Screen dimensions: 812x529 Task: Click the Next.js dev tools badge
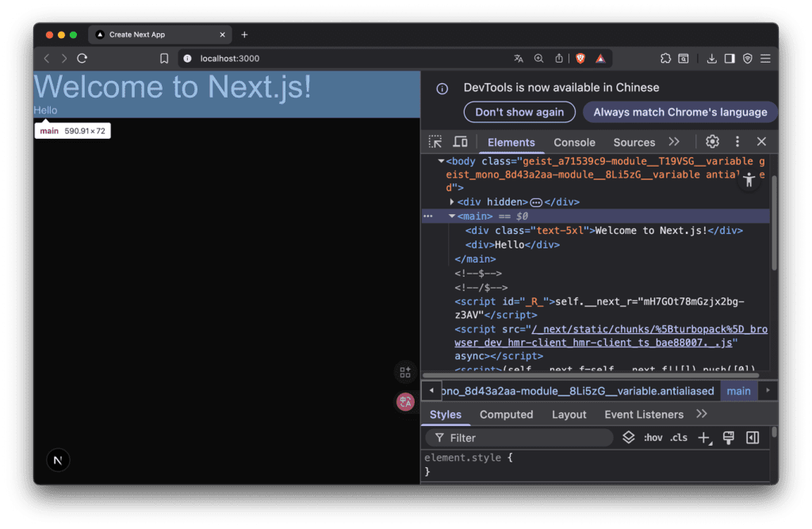pos(58,460)
